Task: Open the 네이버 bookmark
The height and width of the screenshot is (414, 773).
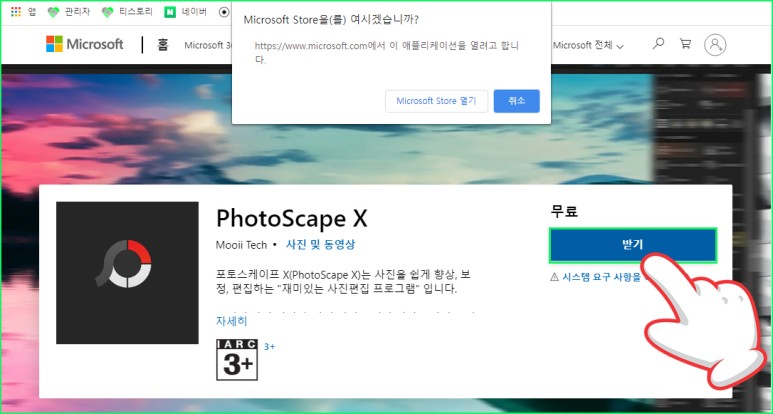Action: 185,12
